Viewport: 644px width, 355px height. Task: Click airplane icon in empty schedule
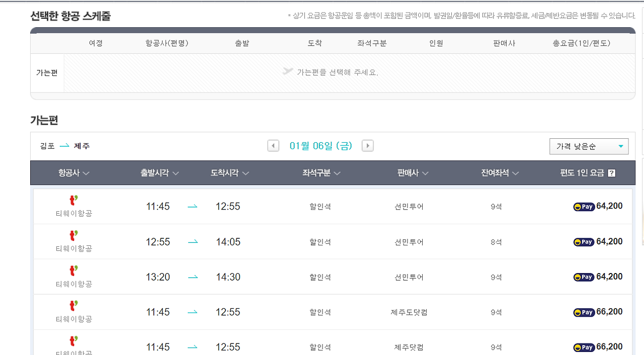(x=288, y=71)
